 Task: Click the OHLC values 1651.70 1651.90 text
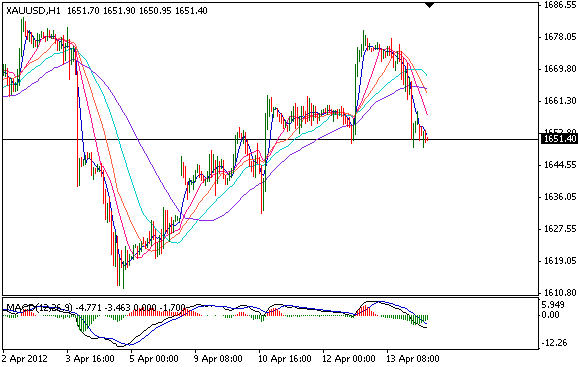pos(101,11)
